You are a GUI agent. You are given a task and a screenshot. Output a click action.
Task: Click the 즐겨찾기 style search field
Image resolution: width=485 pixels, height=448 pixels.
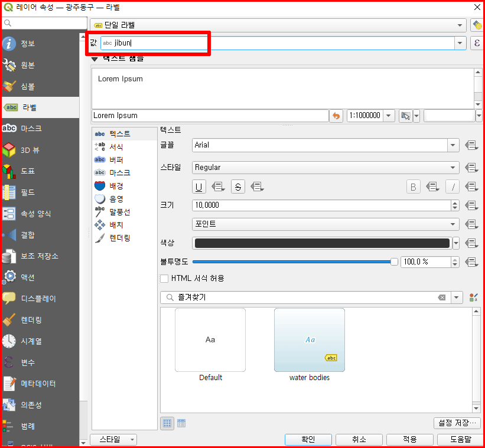[x=305, y=297]
